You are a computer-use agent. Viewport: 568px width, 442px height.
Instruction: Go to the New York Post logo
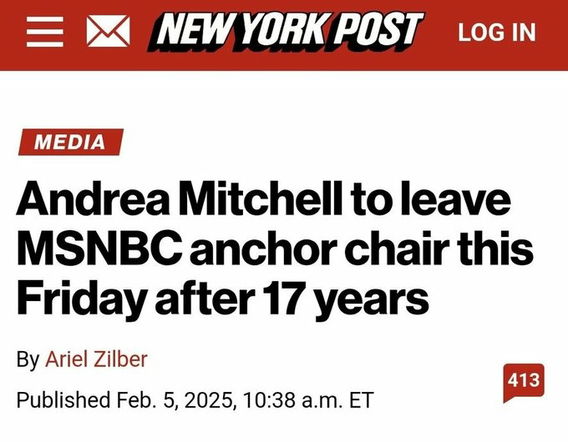(285, 32)
